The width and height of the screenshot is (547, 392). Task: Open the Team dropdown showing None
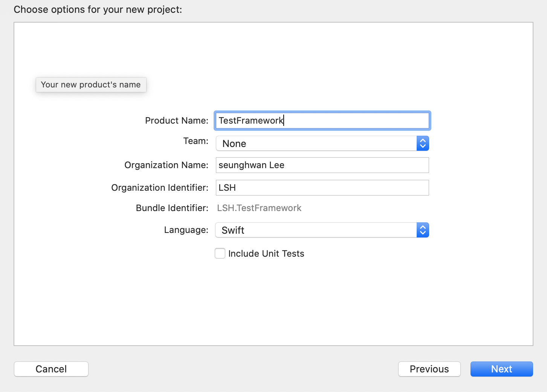pos(316,144)
